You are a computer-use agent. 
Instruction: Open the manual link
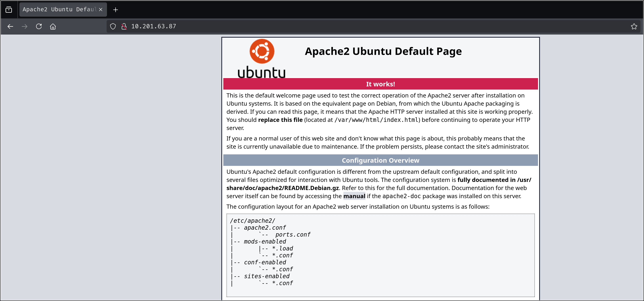[x=354, y=196]
